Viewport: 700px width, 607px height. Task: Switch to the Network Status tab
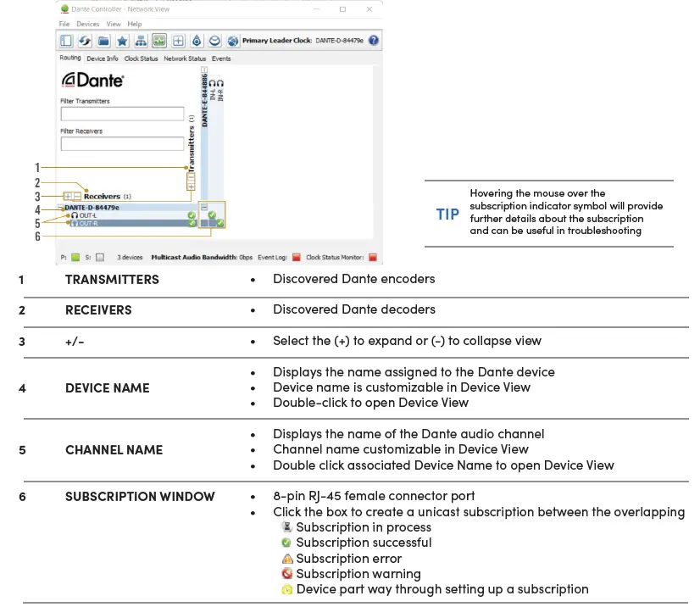point(185,58)
